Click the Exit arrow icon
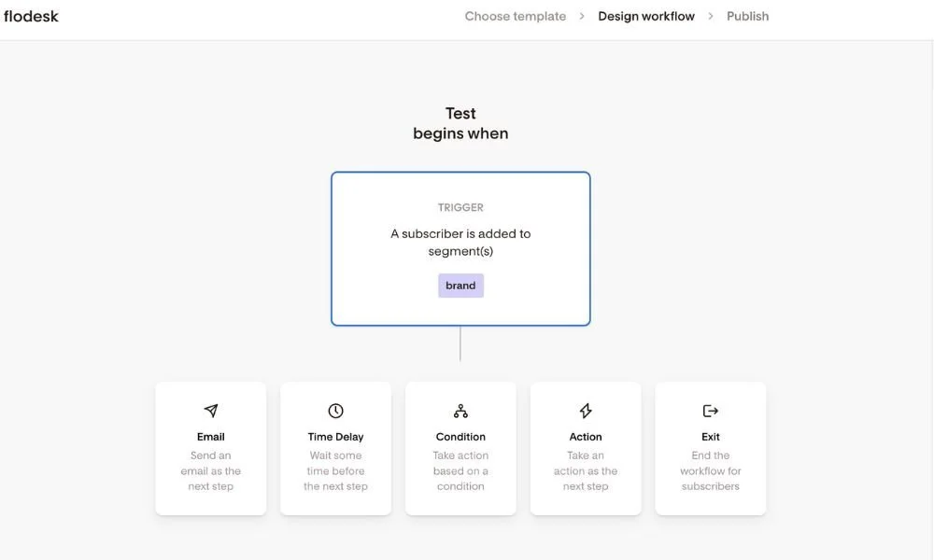Viewport: 934px width, 560px height. point(711,411)
